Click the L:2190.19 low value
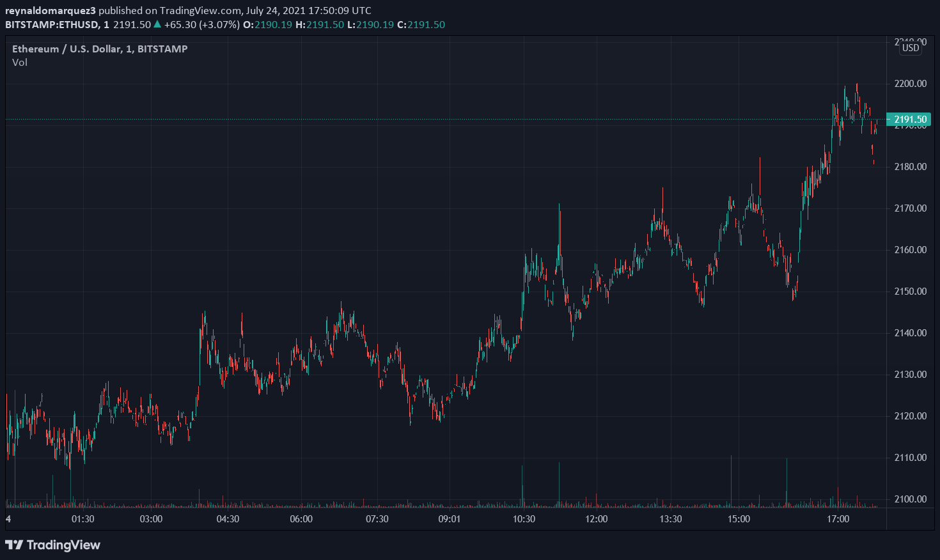 coord(371,25)
